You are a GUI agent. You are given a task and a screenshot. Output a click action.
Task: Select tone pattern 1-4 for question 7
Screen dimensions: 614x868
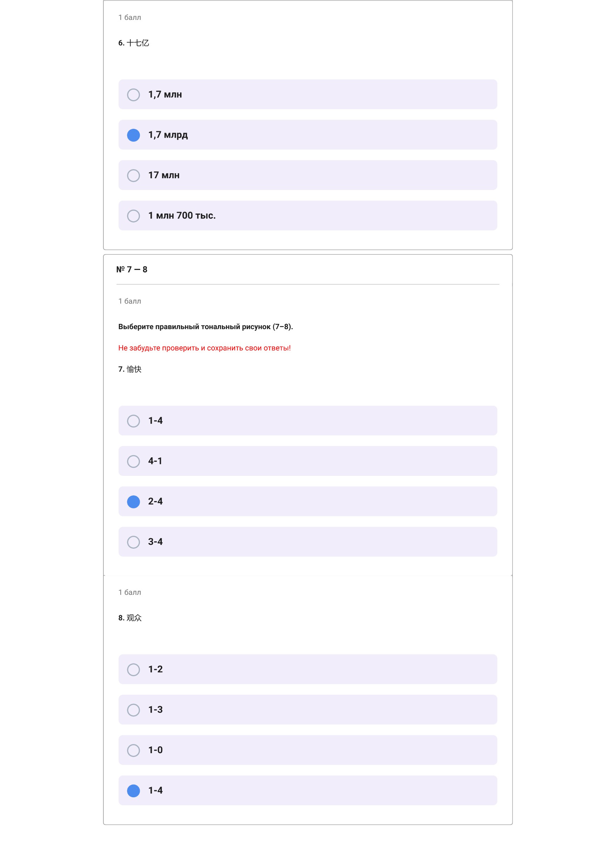click(133, 421)
